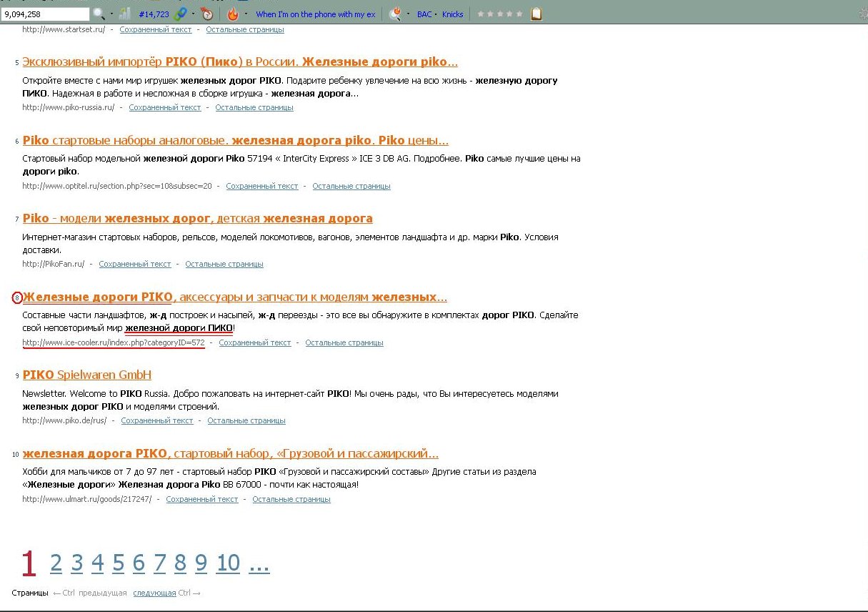Image resolution: width=868 pixels, height=612 pixels.
Task: Open 'Остальные страницы' for startset.ru
Action: [245, 30]
